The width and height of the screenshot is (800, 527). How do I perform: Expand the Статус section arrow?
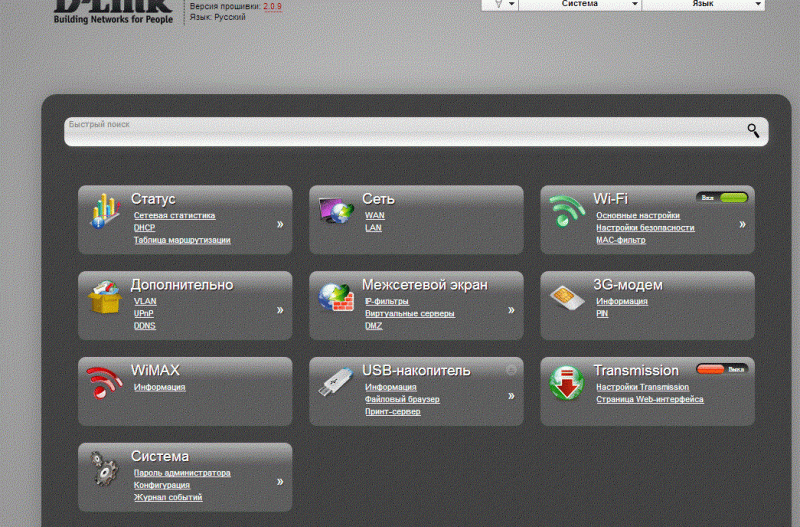pos(280,224)
